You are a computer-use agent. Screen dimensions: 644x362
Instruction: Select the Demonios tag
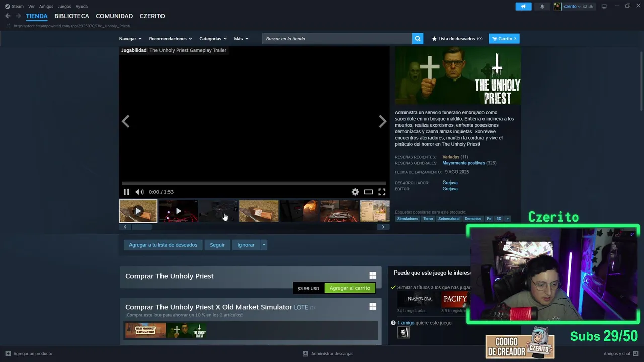tap(473, 219)
